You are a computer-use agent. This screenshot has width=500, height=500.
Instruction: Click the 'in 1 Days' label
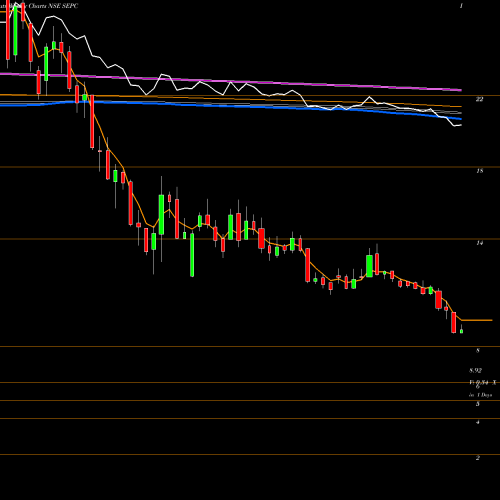tap(480, 395)
